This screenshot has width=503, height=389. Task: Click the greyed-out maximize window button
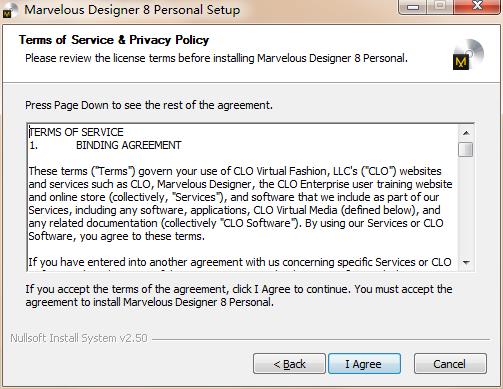tap(439, 7)
